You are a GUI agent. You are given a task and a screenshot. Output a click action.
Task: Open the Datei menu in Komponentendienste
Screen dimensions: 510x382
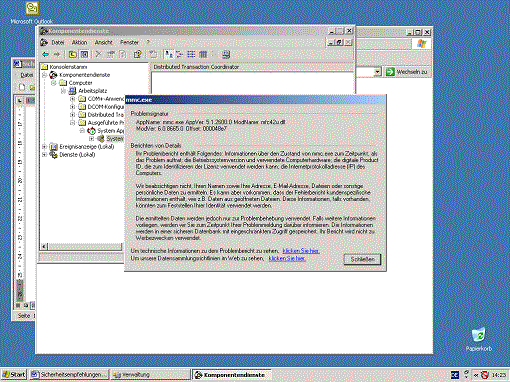58,42
